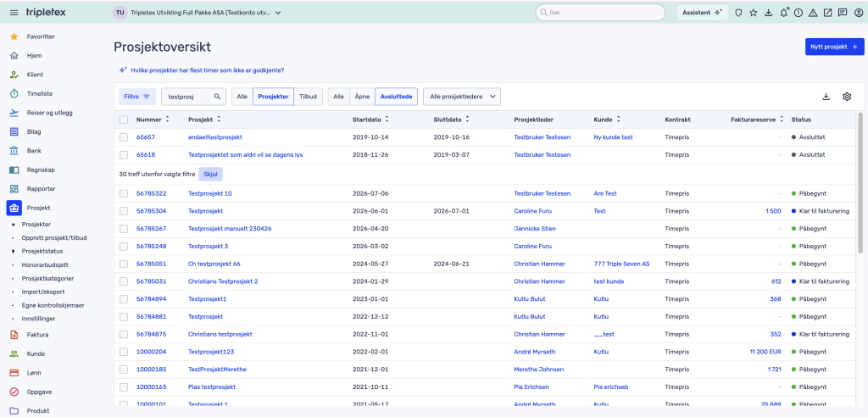868x417 pixels.
Task: Sort by Fakturareserve column
Action: click(x=782, y=120)
